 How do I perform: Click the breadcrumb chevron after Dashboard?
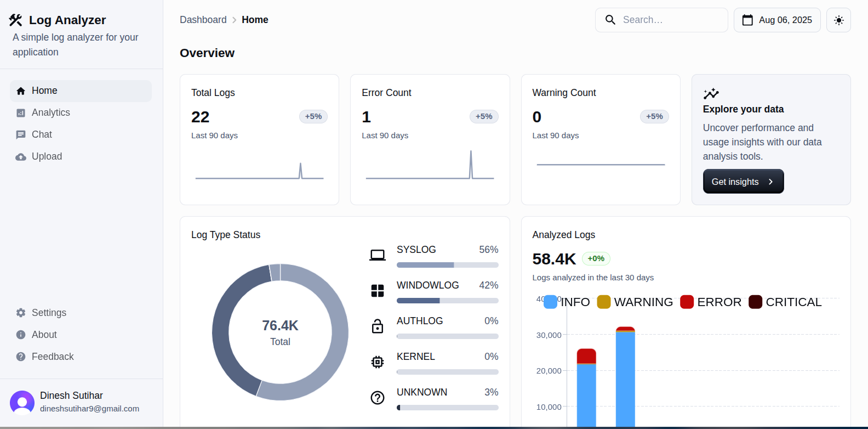(x=235, y=20)
